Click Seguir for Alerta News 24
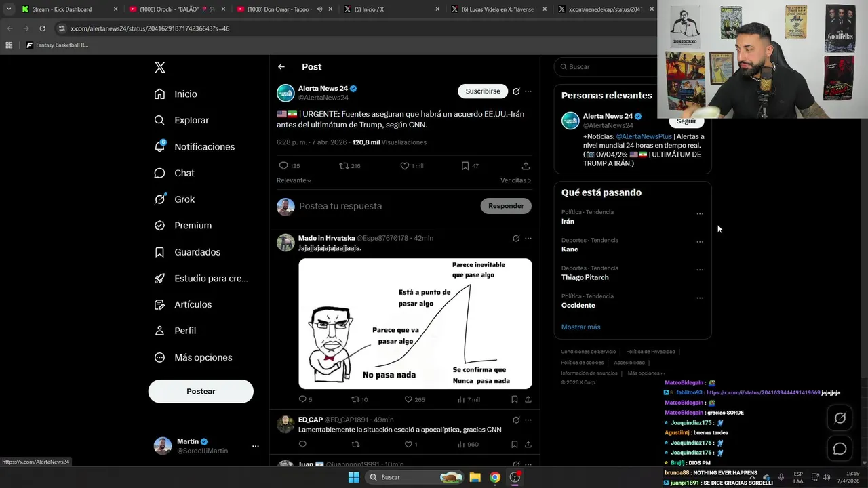This screenshot has height=488, width=868. click(686, 121)
